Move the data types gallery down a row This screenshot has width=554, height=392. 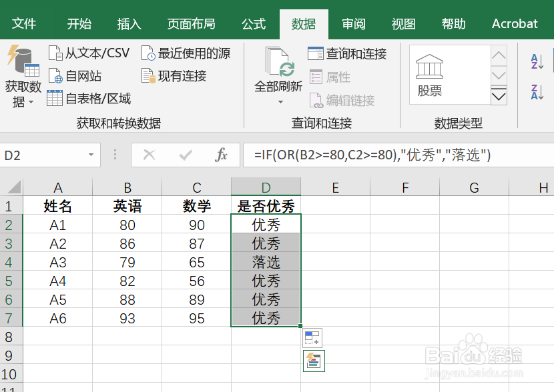point(499,75)
